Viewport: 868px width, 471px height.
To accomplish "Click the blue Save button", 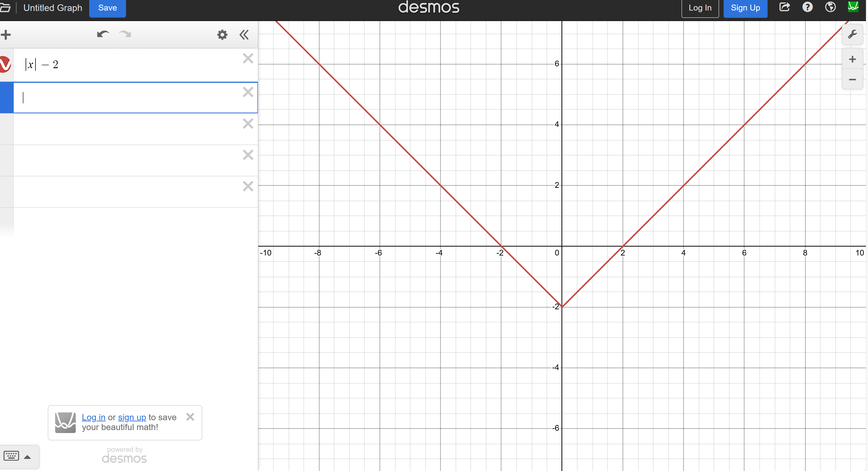I will [108, 8].
